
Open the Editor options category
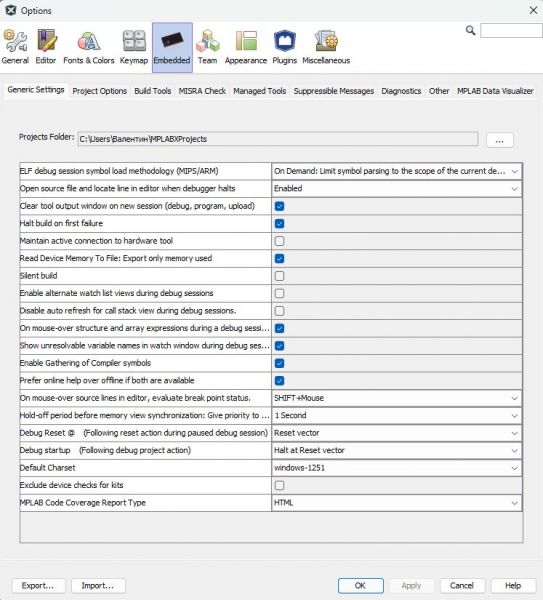46,47
